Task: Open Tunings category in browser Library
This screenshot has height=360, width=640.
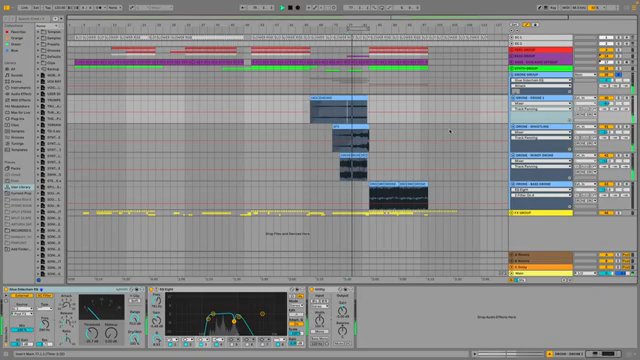Action: [17, 144]
